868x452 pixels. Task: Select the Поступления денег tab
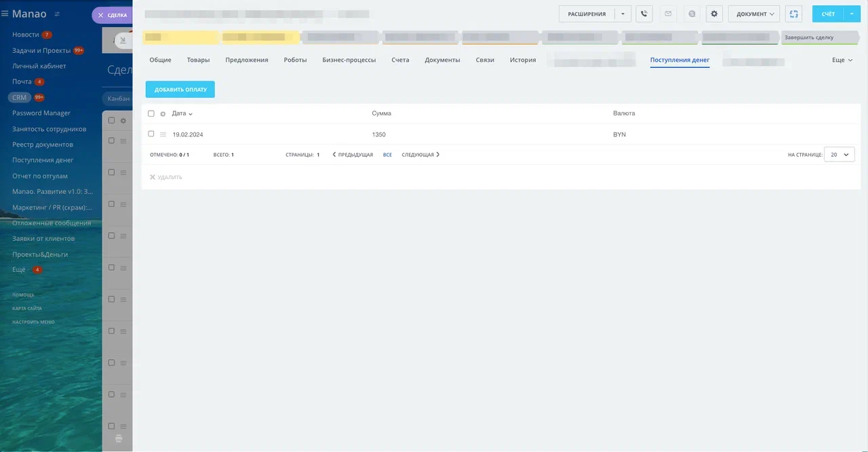(679, 60)
